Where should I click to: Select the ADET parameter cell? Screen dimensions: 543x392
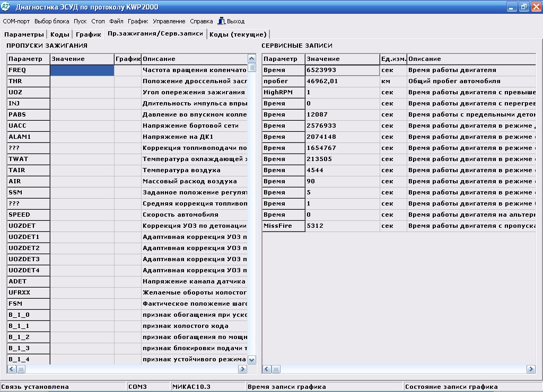coord(29,281)
